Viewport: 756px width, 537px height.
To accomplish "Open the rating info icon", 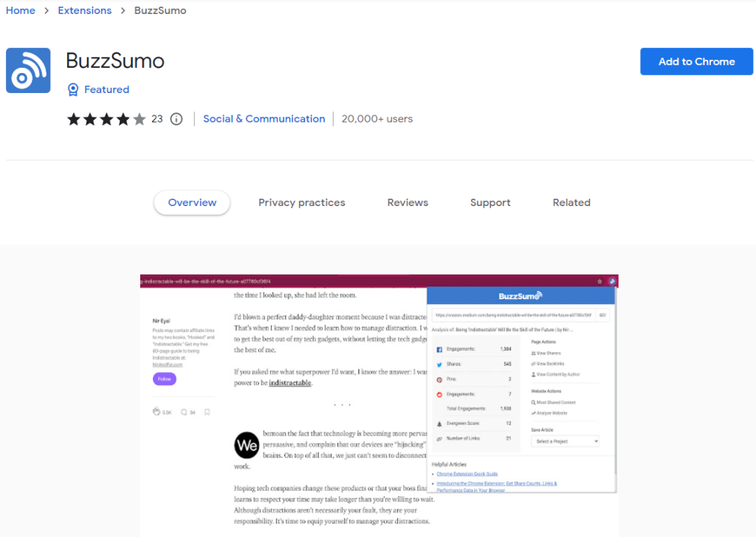I will pos(176,119).
